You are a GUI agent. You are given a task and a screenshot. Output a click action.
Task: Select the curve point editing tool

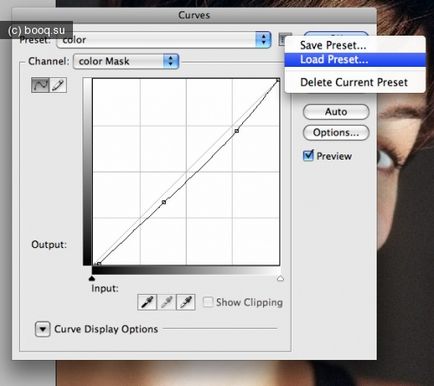point(40,85)
